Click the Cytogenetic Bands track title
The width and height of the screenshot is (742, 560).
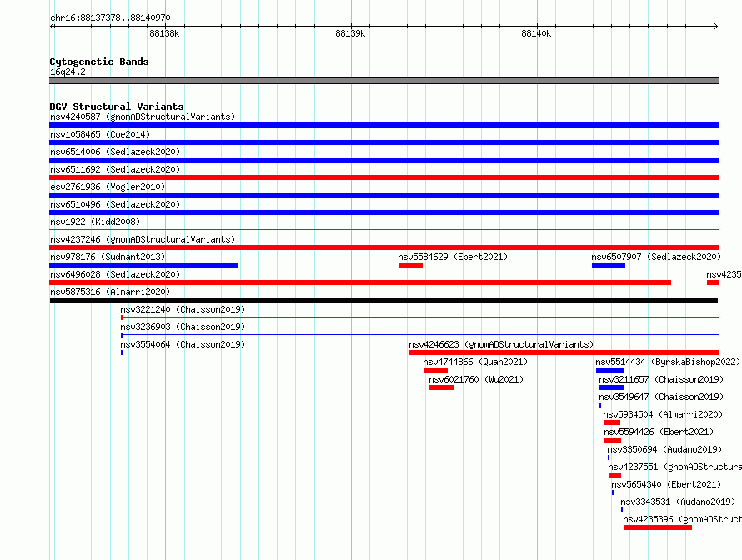point(99,62)
